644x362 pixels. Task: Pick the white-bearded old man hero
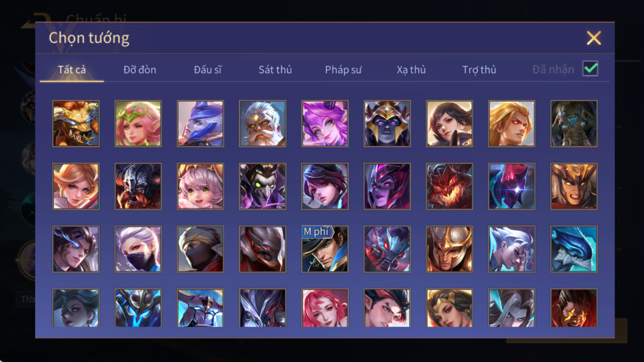pos(262,124)
